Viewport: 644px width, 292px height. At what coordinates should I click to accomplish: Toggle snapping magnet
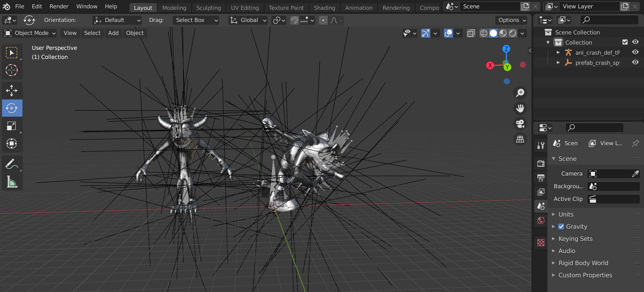(x=294, y=20)
